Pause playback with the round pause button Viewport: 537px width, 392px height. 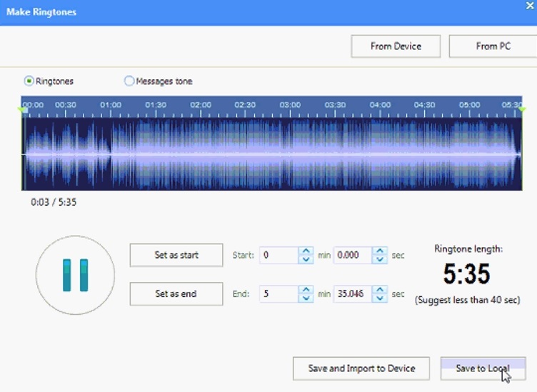tap(75, 275)
